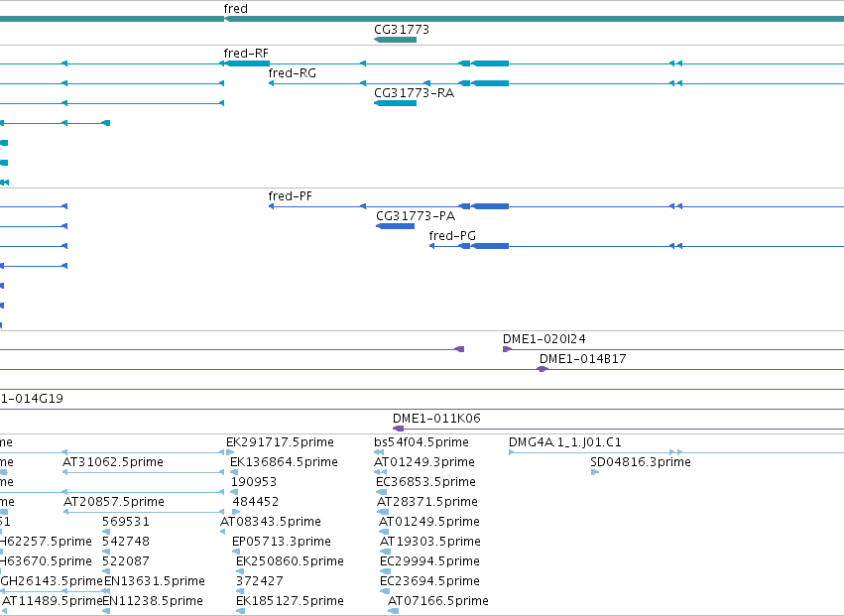844x616 pixels.
Task: Click the DME1-011K06 BAC end marker
Action: pos(399,429)
